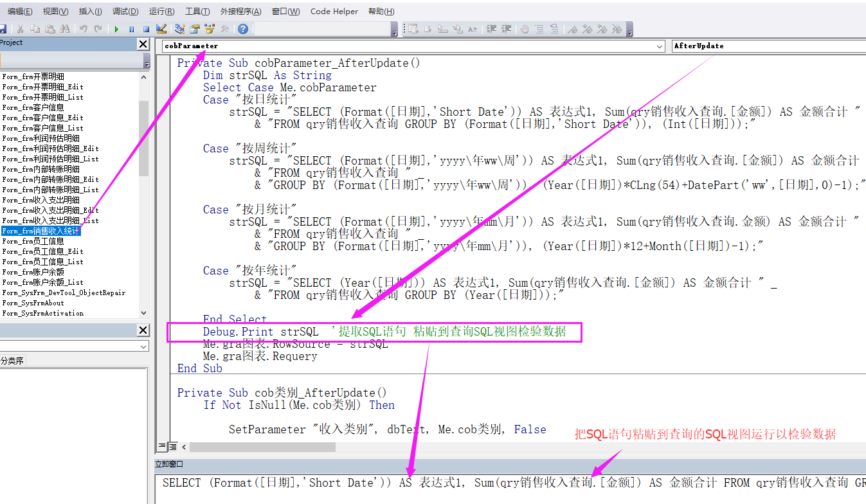This screenshot has width=866, height=504.
Task: Clear all bookmarks icon
Action: pyautogui.click(x=618, y=29)
